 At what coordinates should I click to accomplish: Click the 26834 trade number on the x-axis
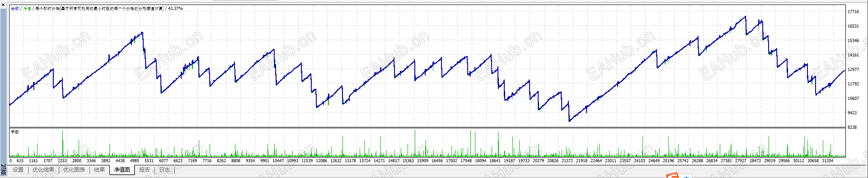tap(712, 161)
